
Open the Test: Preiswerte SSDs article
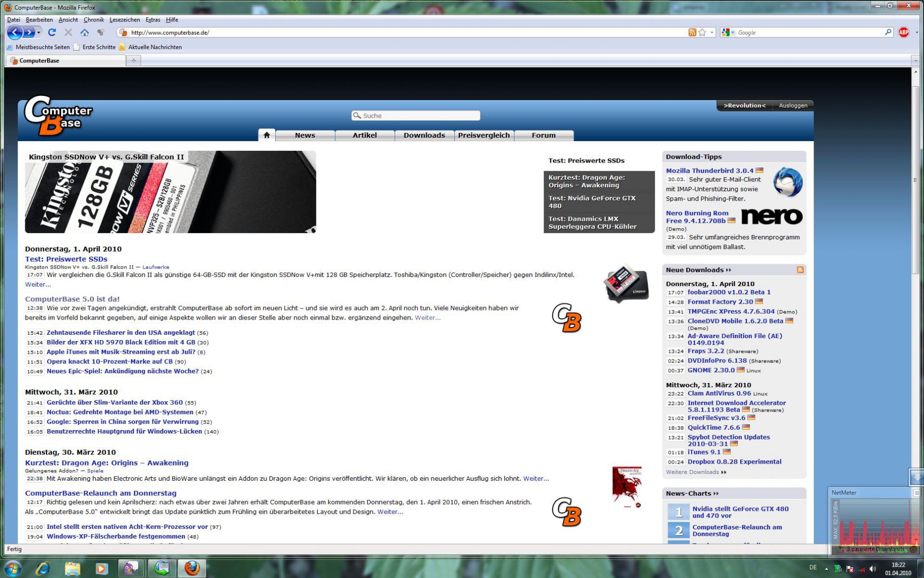tap(66, 259)
